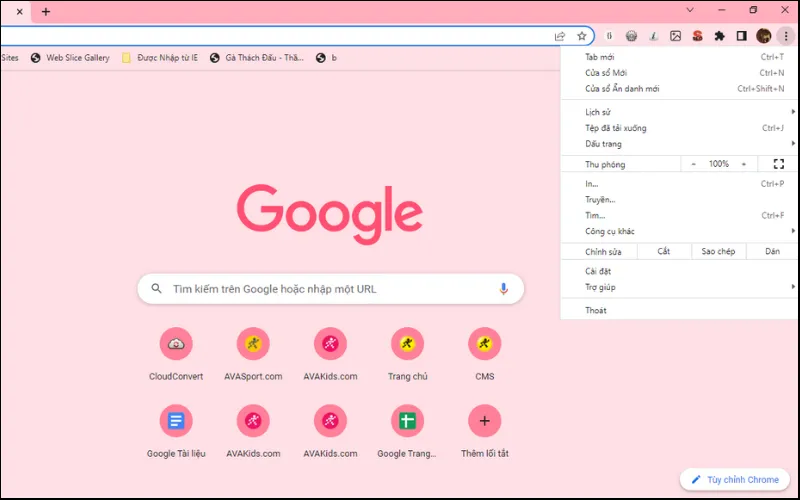Open the Trang chủ shortcut

tap(407, 354)
